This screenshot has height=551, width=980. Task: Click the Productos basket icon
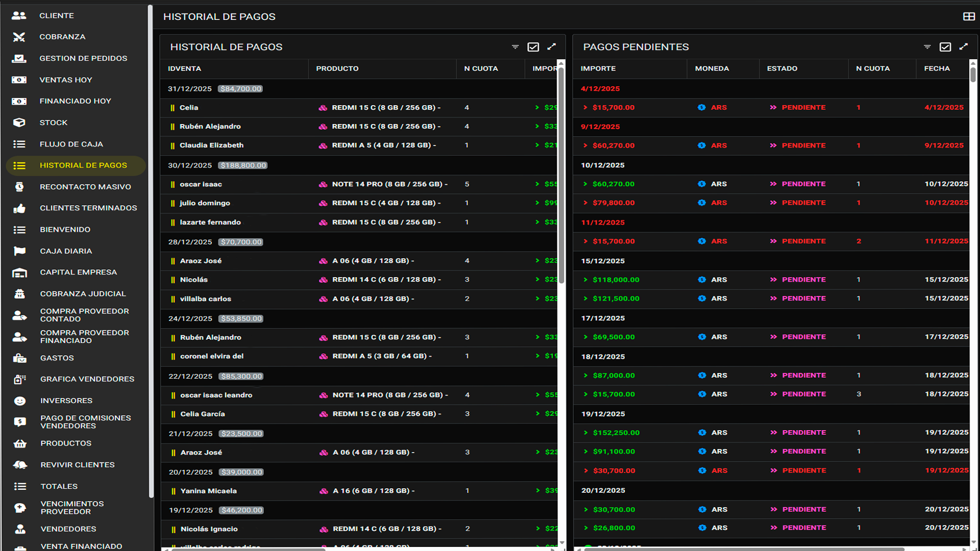coord(19,443)
